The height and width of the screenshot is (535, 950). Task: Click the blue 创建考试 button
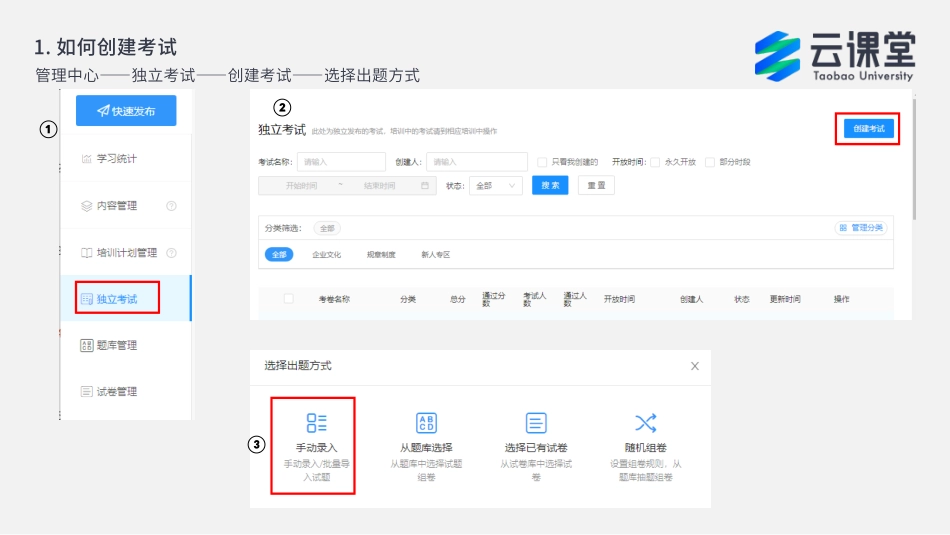tap(867, 129)
